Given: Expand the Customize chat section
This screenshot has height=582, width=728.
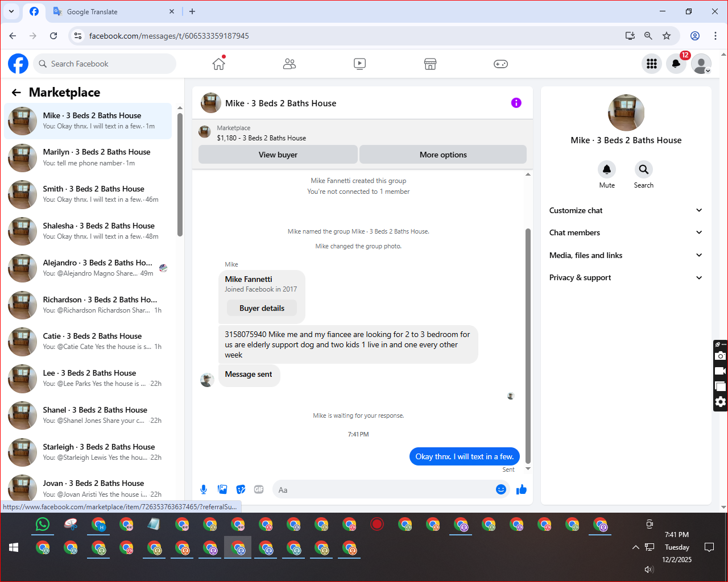Looking at the screenshot, I should tap(626, 210).
